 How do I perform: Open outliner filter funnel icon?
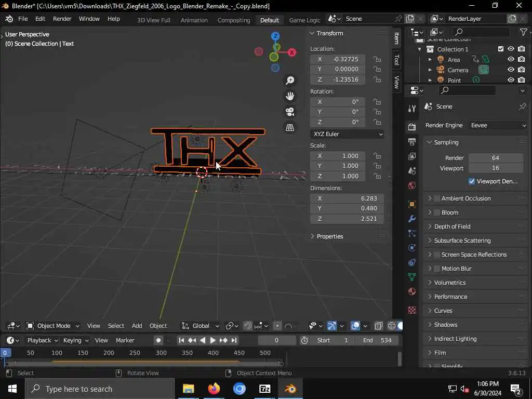point(524,32)
